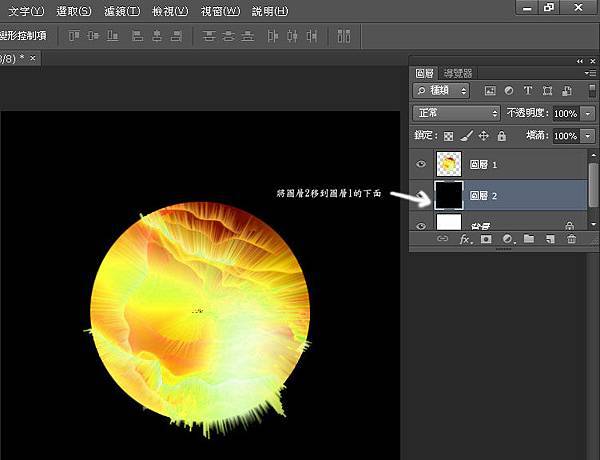Click the lock position move icon
This screenshot has height=460, width=600.
coord(484,136)
